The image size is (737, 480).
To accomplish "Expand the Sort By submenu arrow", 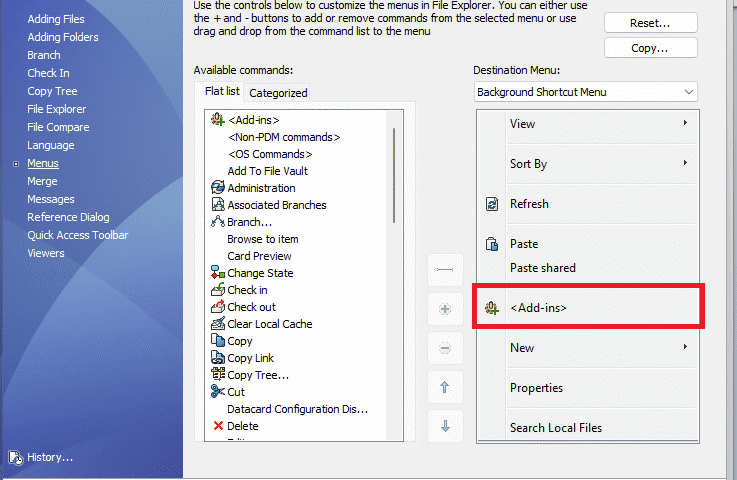I will (x=685, y=163).
